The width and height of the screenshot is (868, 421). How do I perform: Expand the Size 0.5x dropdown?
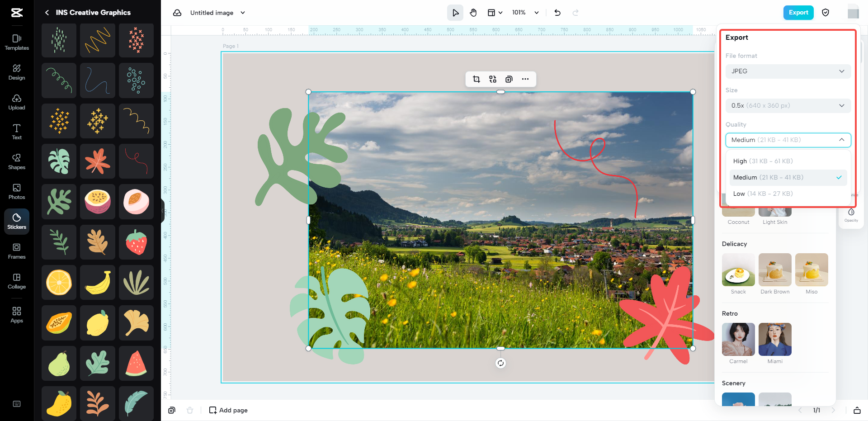point(788,105)
